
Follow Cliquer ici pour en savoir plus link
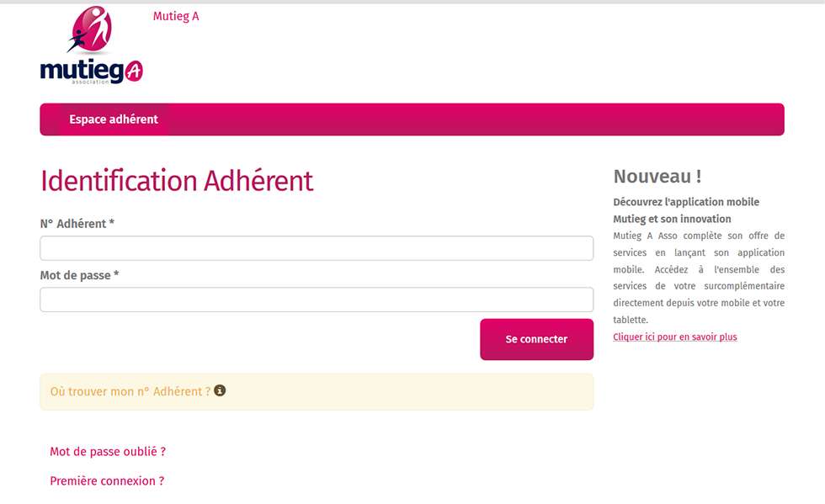point(675,337)
